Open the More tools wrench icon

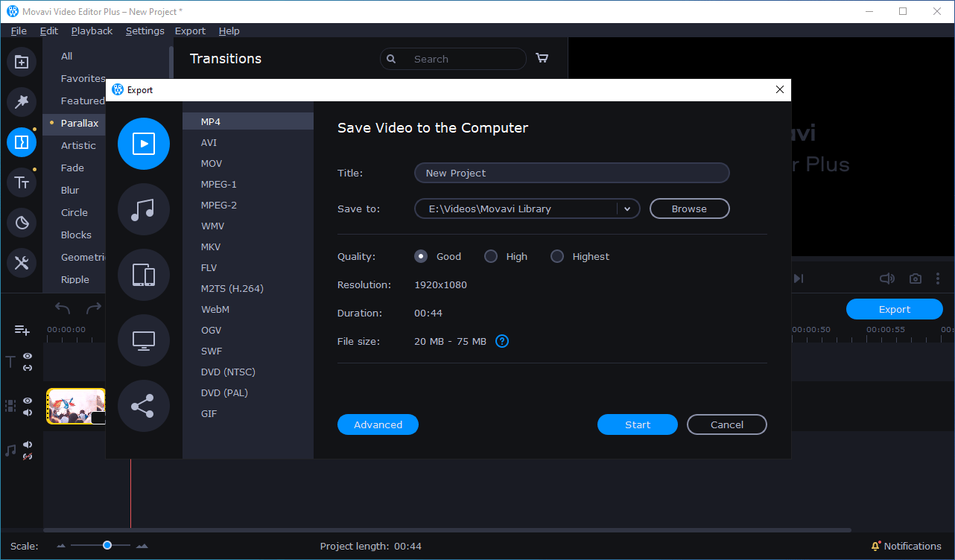pos(22,262)
